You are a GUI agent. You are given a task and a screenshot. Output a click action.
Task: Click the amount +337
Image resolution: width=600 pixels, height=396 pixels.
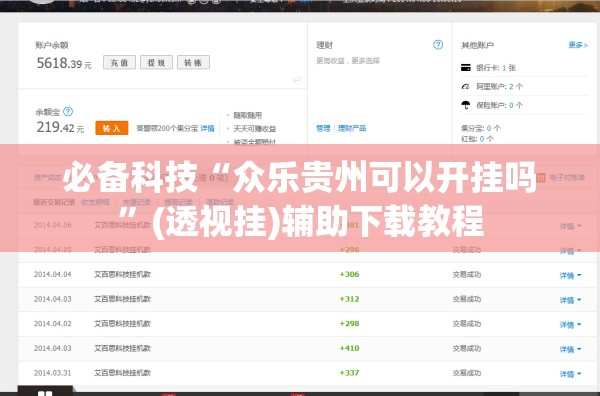click(349, 373)
